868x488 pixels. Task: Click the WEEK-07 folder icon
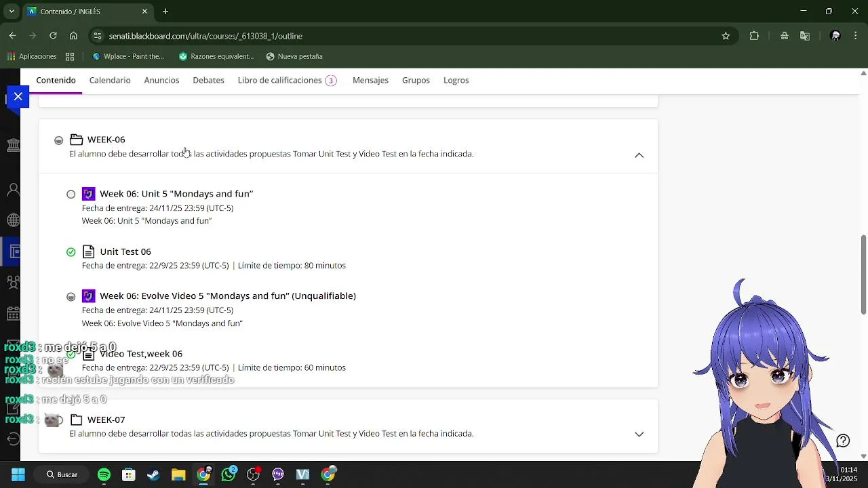[76, 420]
